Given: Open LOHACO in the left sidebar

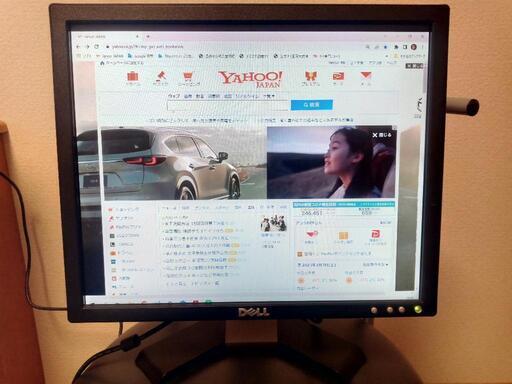Looking at the screenshot, I should (122, 244).
